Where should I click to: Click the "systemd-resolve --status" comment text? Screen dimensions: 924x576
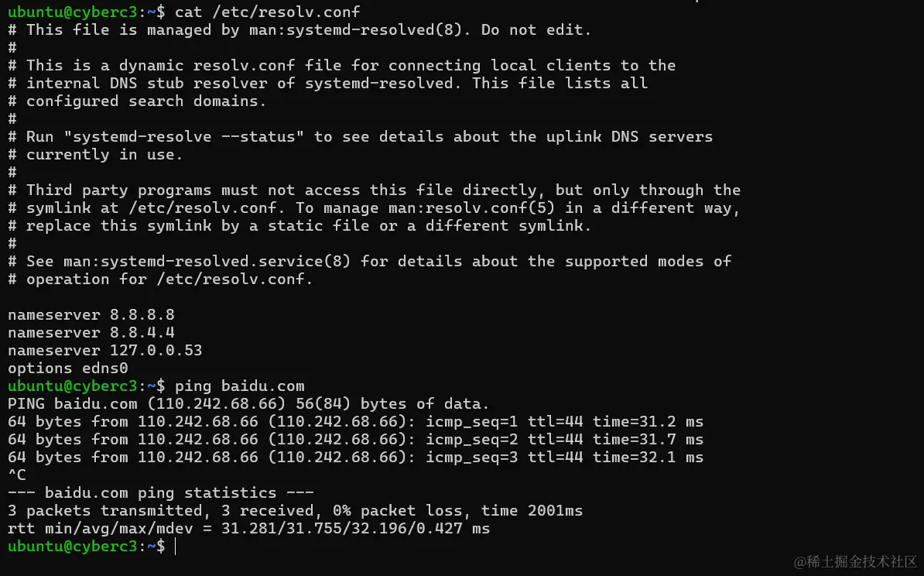(x=183, y=136)
